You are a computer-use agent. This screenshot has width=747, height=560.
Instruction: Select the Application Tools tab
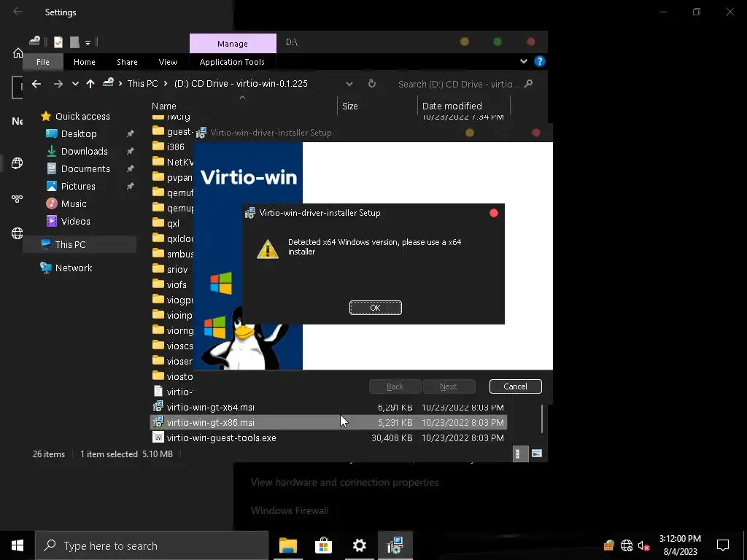click(x=232, y=62)
